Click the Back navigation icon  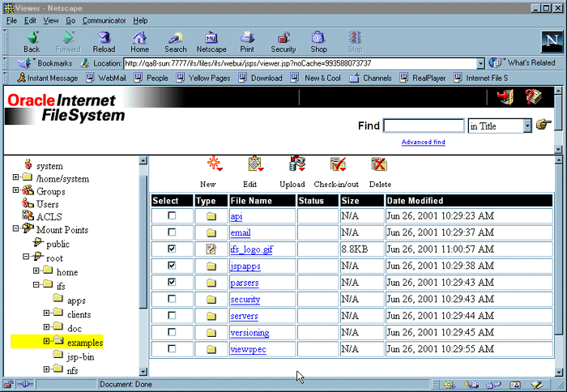click(x=32, y=37)
